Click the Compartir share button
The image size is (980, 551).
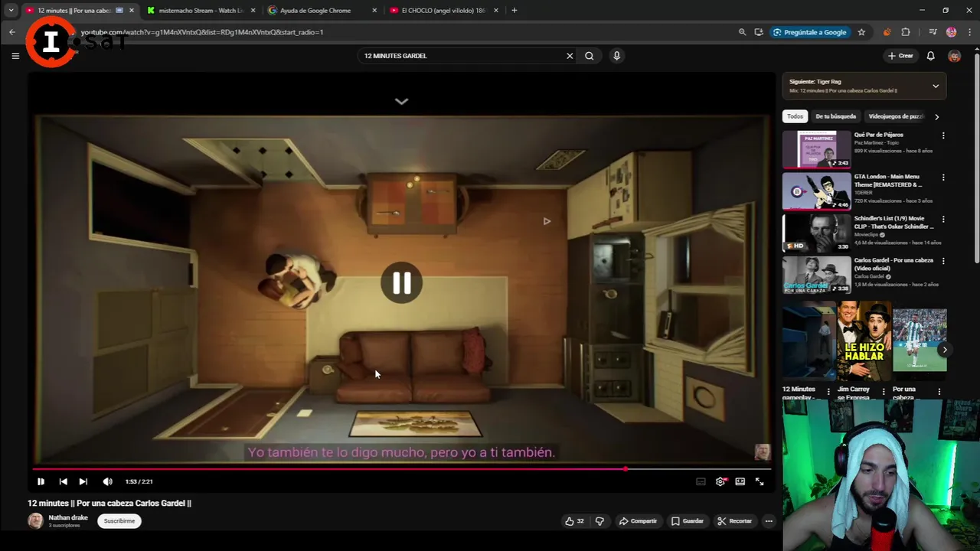(x=638, y=521)
